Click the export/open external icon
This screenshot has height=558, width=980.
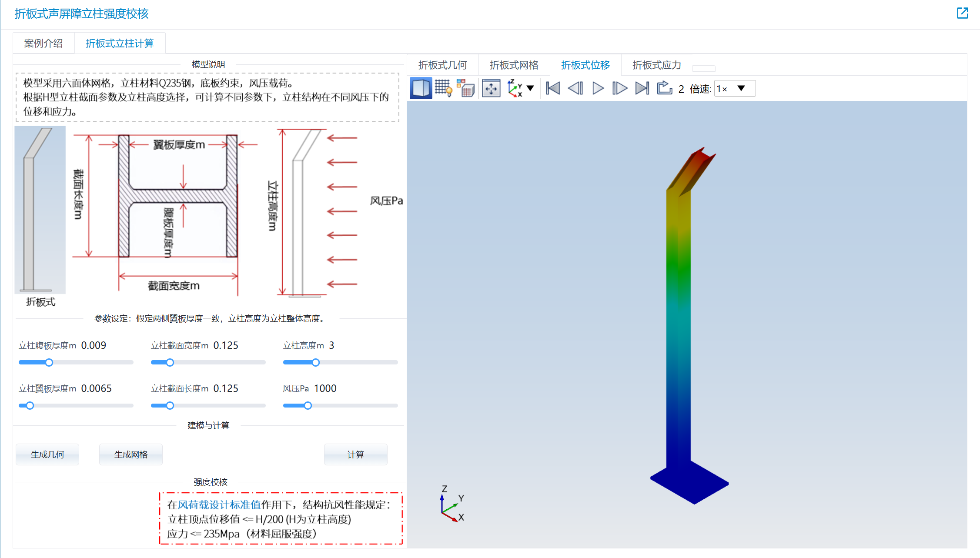[x=963, y=13]
